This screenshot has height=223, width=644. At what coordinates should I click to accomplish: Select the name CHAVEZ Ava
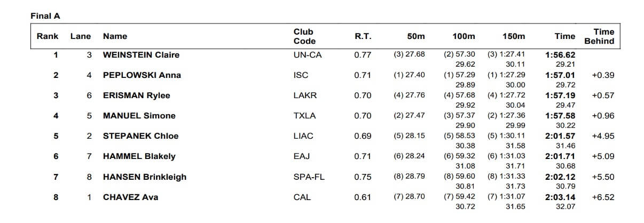pos(130,197)
